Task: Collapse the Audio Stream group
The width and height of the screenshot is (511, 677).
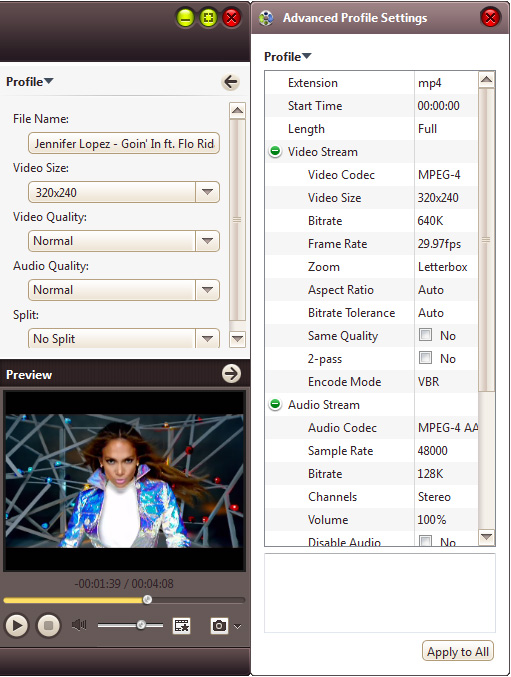Action: tap(275, 404)
